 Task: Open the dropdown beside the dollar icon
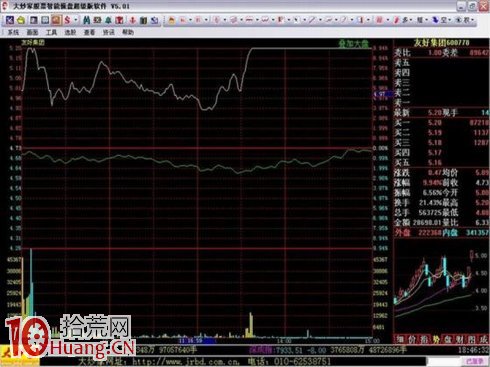(76, 20)
